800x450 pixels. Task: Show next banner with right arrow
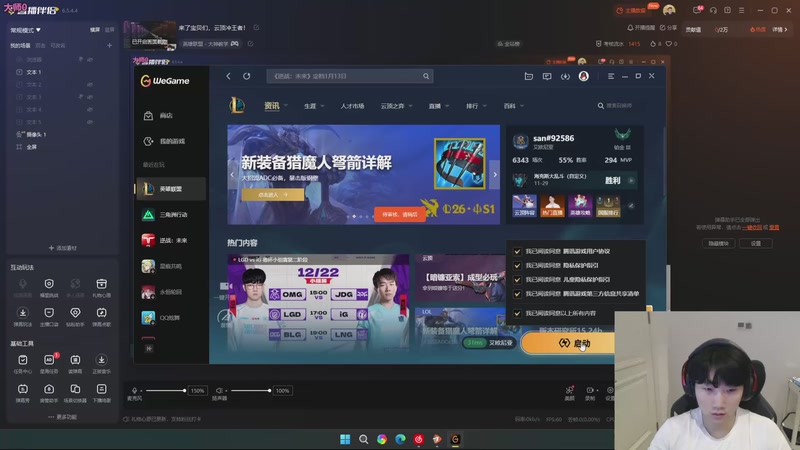tap(494, 174)
